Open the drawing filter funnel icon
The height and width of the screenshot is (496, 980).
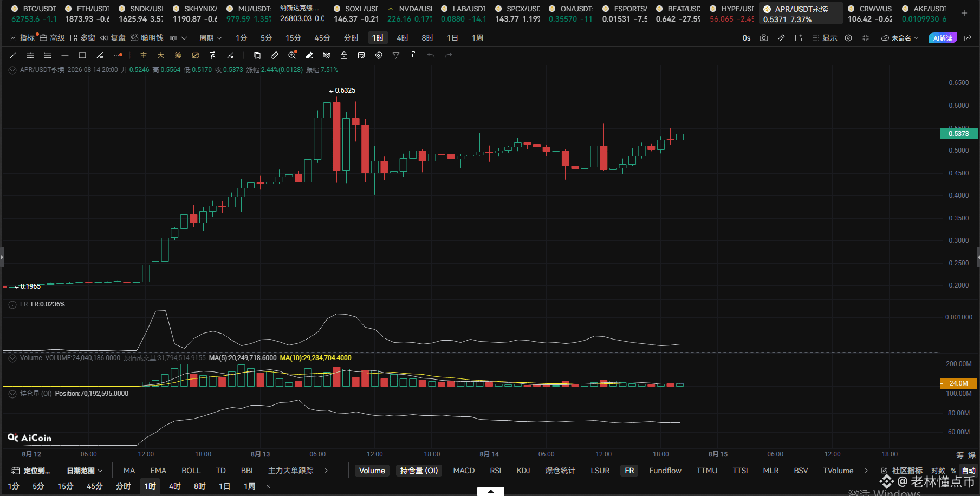[396, 55]
